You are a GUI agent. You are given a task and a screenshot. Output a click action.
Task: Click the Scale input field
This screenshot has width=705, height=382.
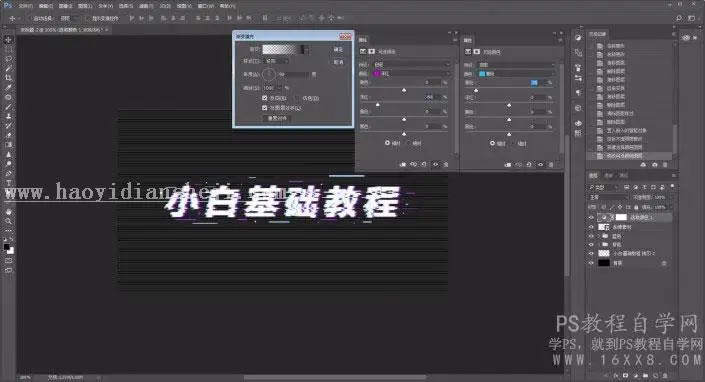(270, 88)
